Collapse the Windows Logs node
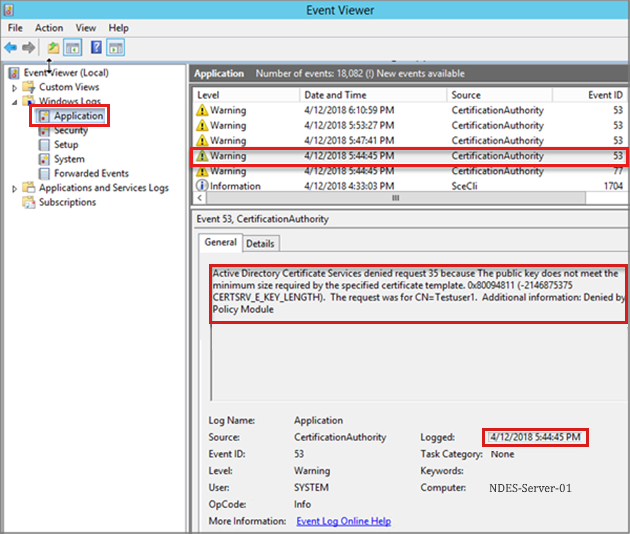The height and width of the screenshot is (534, 630). [x=14, y=102]
